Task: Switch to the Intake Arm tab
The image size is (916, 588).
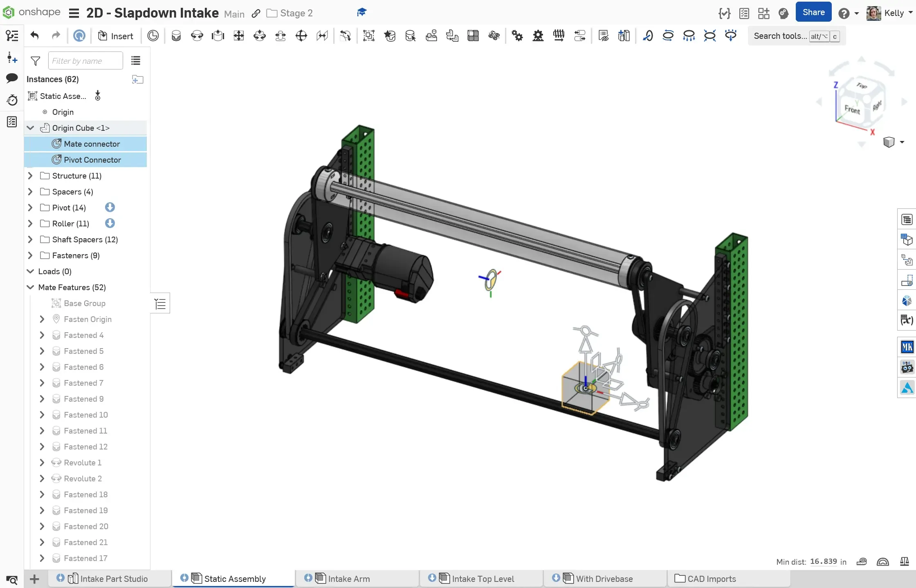Action: [348, 579]
